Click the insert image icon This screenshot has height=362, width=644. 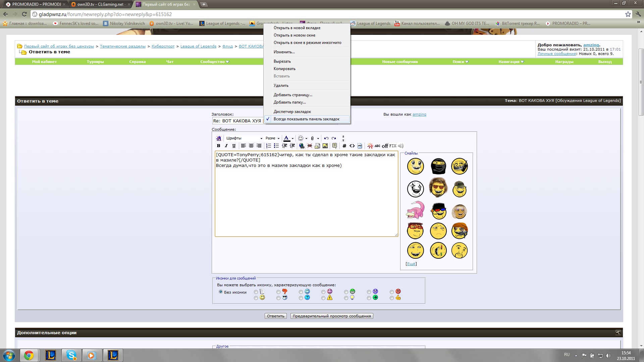325,146
